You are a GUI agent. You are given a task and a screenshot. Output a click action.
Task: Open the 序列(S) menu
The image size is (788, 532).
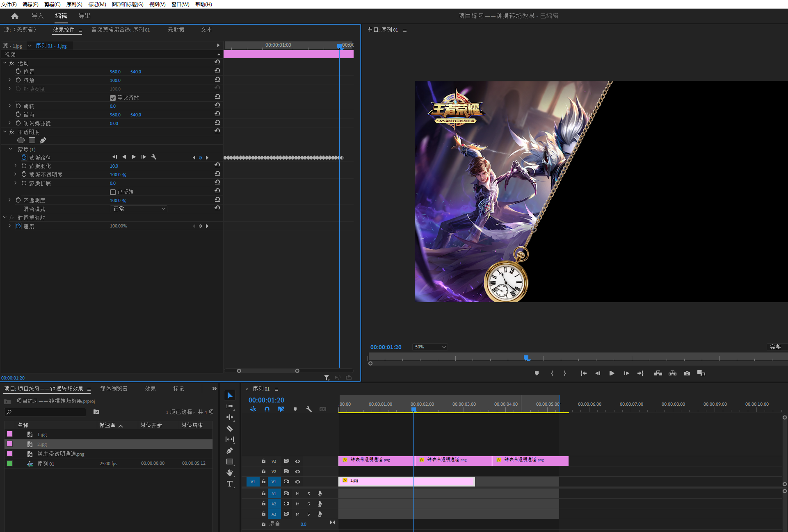[74, 4]
